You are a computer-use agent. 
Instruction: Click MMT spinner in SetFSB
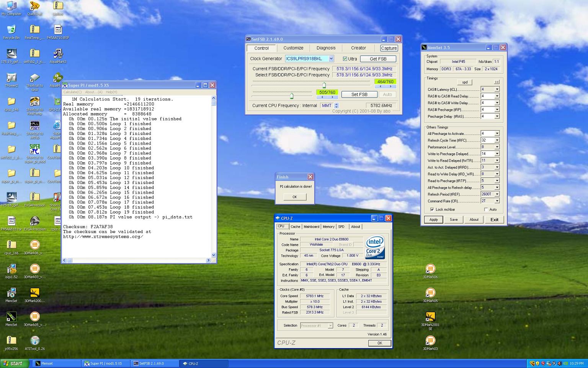(336, 105)
